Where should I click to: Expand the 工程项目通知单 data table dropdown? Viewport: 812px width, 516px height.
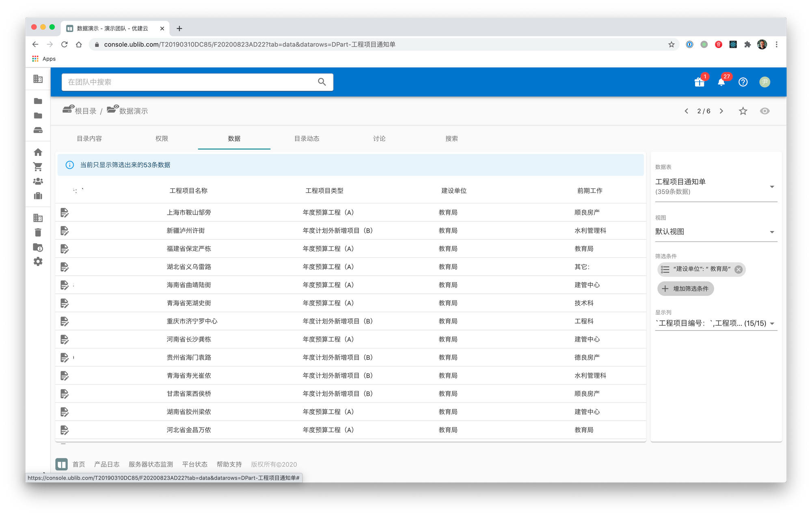click(x=772, y=187)
